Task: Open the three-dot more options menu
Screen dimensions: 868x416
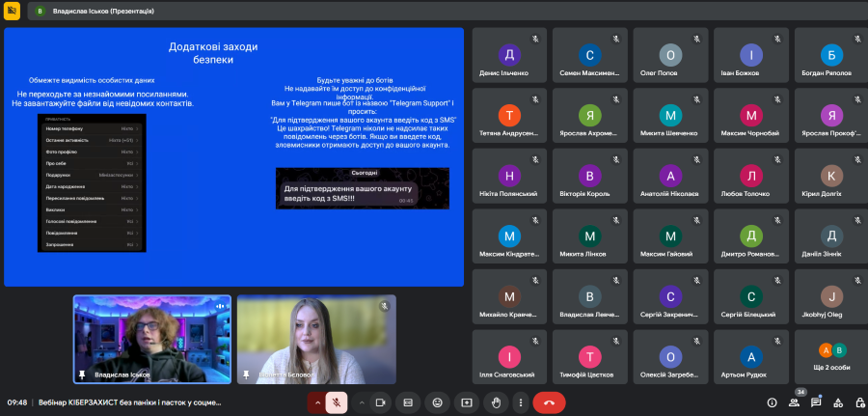Action: point(521,402)
